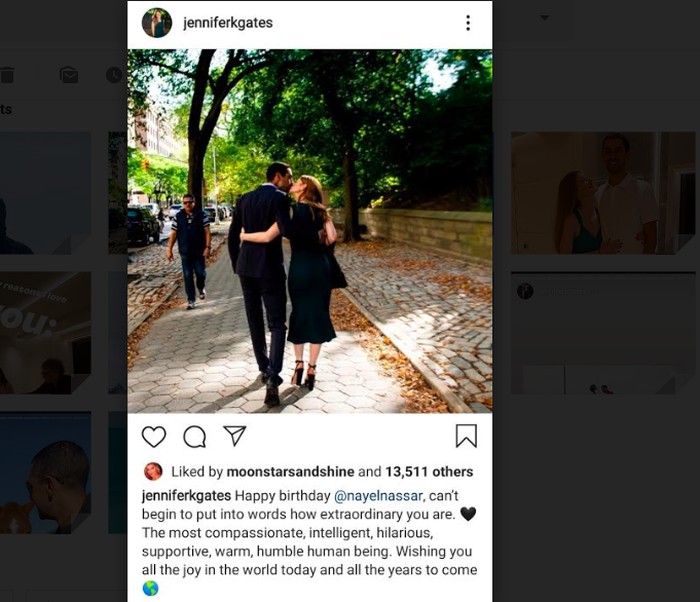Screen dimensions: 700x602
Task: Open the jenniferkgates profile picture
Action: 157,23
